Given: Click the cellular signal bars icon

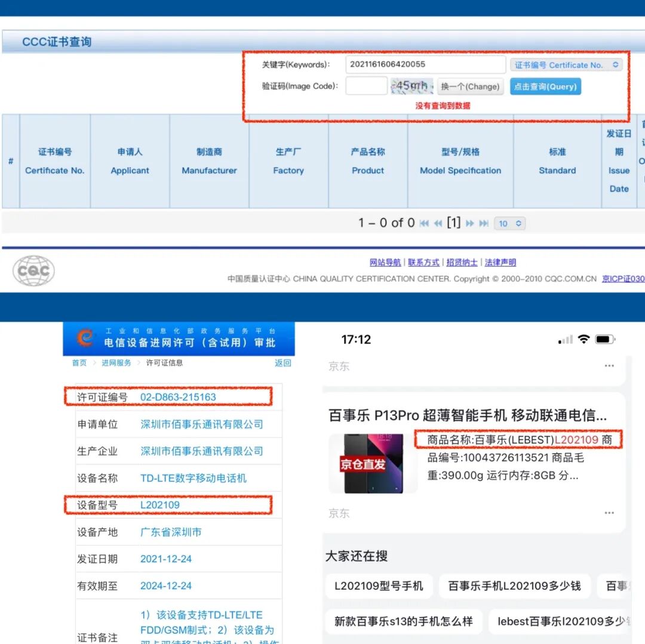Looking at the screenshot, I should (566, 340).
